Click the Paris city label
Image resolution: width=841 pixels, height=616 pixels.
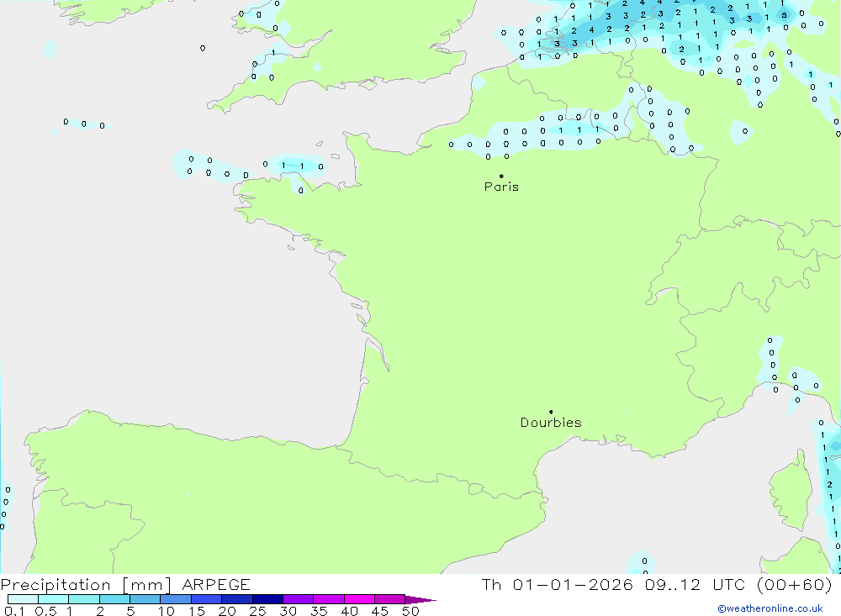click(501, 187)
